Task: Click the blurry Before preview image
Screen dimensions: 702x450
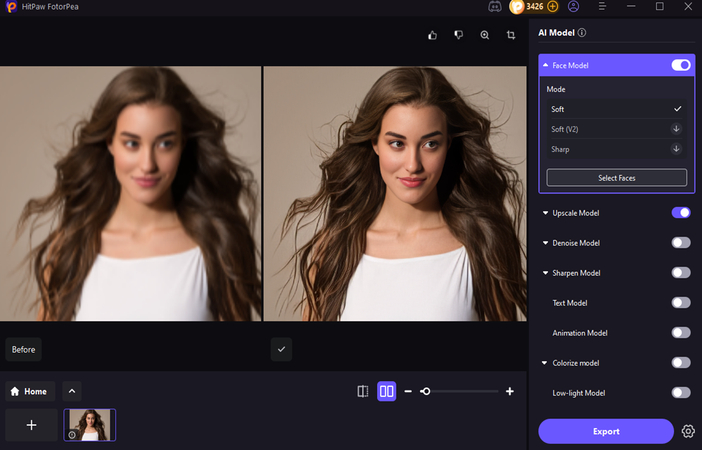Action: coord(130,193)
